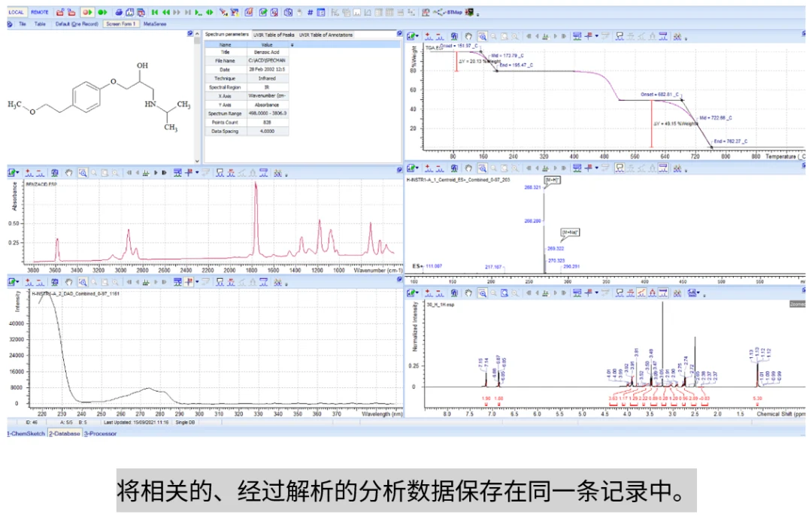812x518 pixels.
Task: Open UVIR Table of Annotations tab
Action: (x=326, y=35)
